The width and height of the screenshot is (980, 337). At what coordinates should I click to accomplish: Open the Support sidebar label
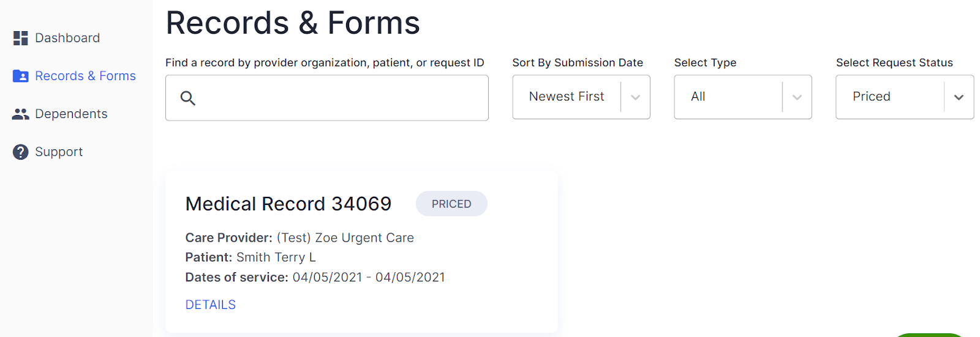tap(59, 152)
